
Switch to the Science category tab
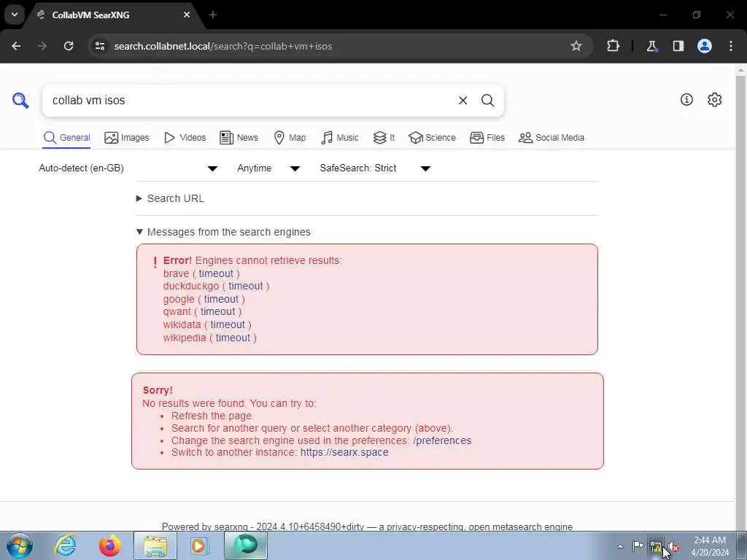432,138
